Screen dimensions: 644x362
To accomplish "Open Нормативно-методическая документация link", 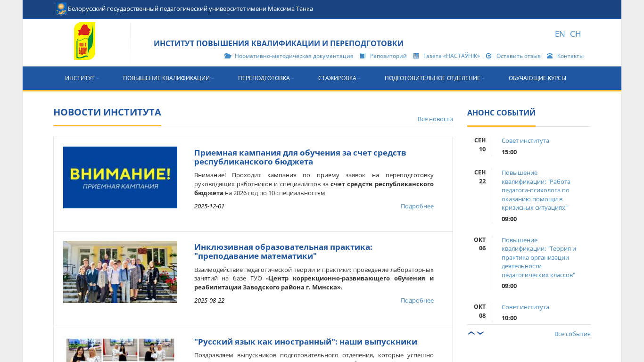I will click(294, 56).
